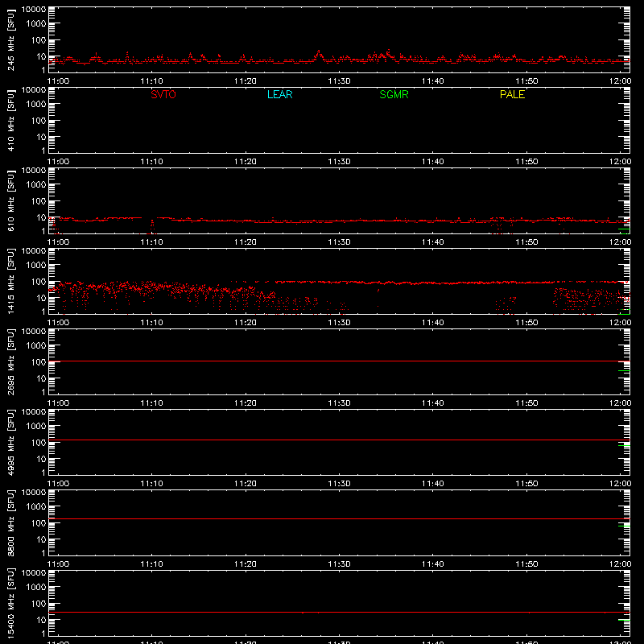Click 11:00 time label below 8800 MHz plot
This screenshot has width=644, height=644.
click(58, 564)
